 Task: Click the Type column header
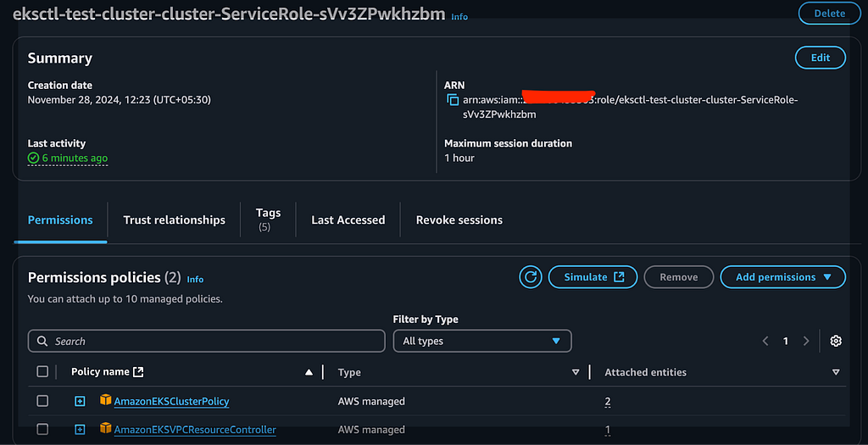coord(349,372)
